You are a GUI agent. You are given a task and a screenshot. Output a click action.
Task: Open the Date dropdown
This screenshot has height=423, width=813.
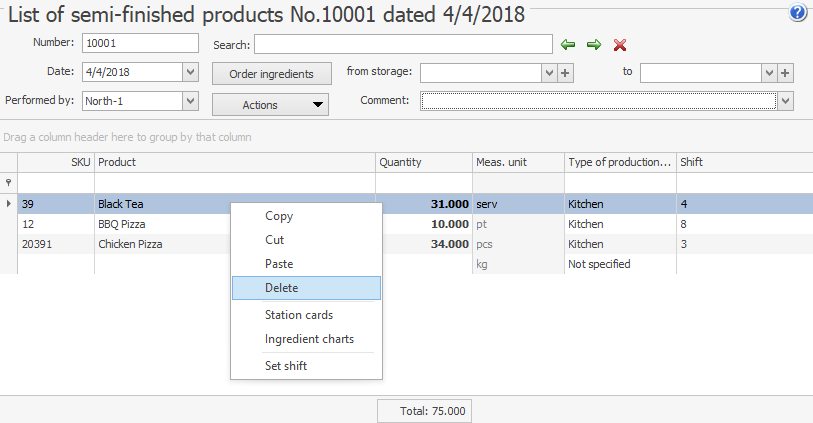point(190,72)
